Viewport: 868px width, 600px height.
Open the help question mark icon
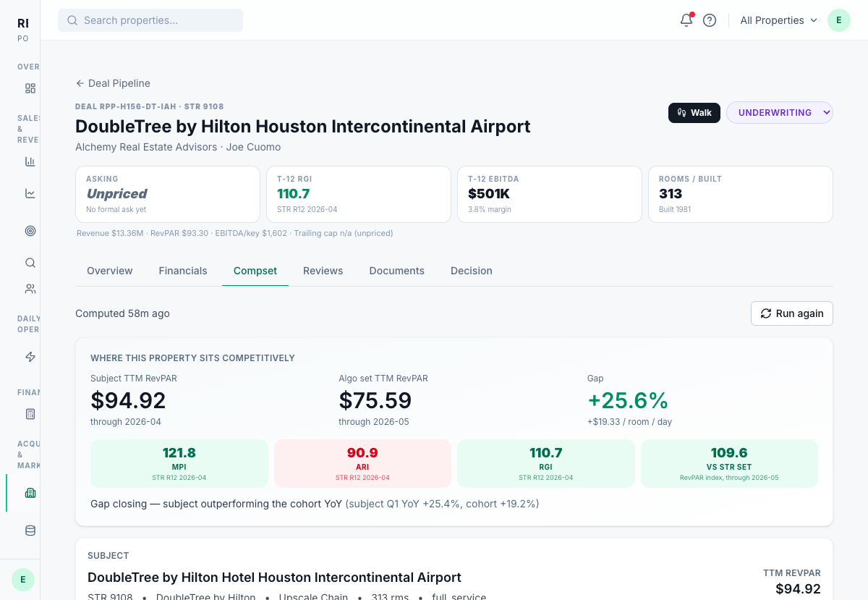coord(710,20)
